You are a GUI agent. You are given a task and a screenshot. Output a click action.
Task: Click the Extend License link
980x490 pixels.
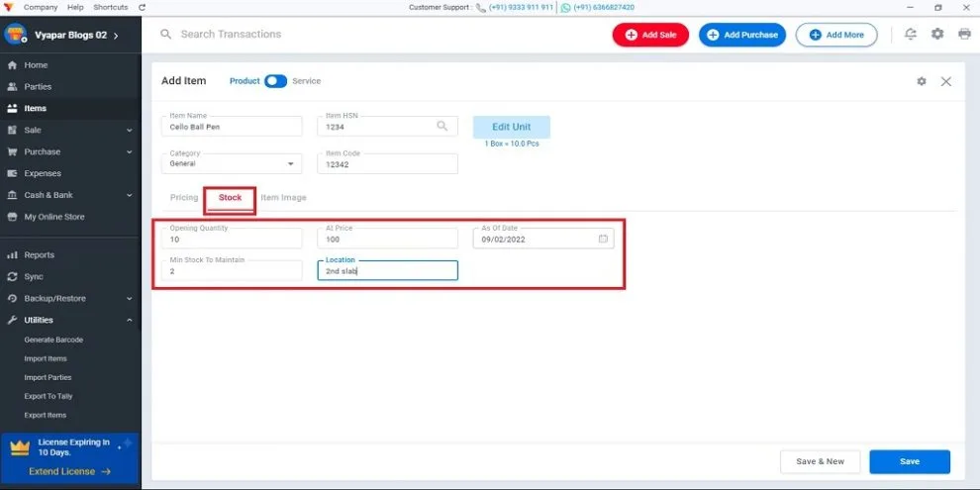(69, 471)
